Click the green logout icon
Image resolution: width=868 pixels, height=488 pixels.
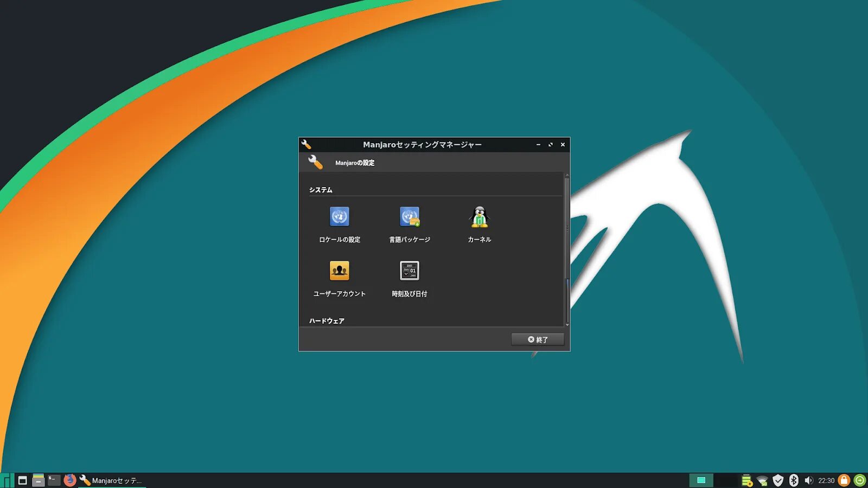(860, 480)
